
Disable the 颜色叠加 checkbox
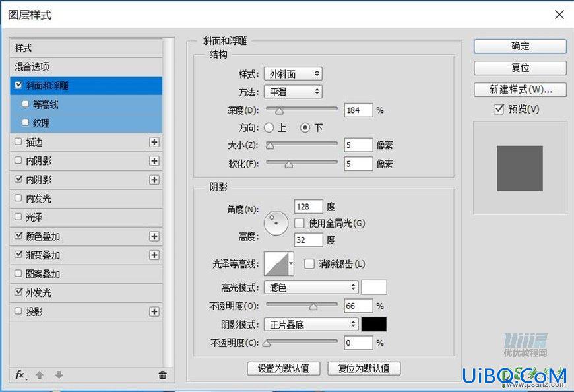[18, 236]
